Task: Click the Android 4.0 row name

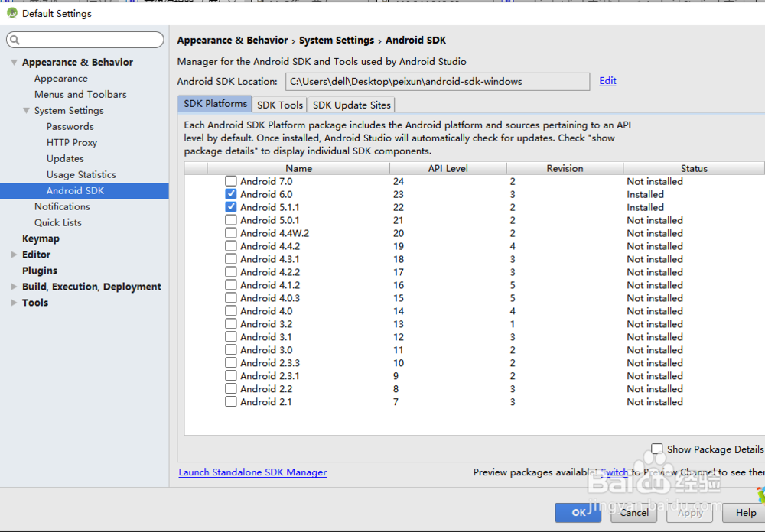Action: pos(266,311)
